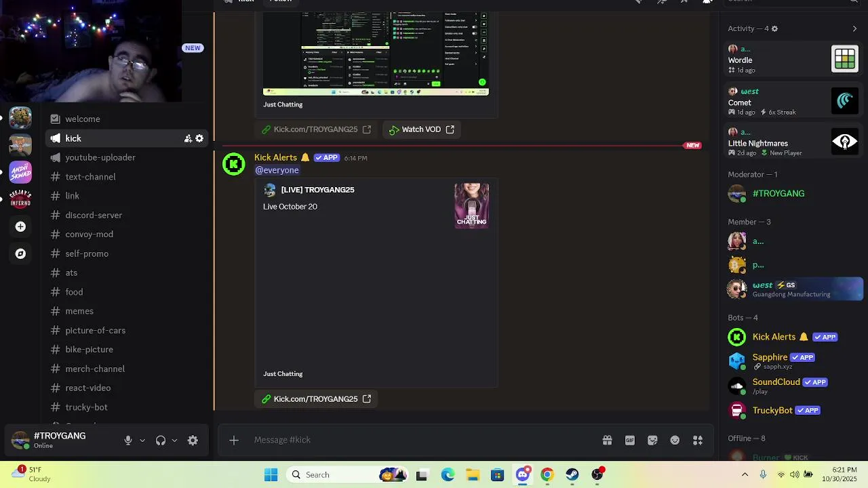This screenshot has height=488, width=868.
Task: Open the first server icon in the server rail
Action: pos(20,118)
